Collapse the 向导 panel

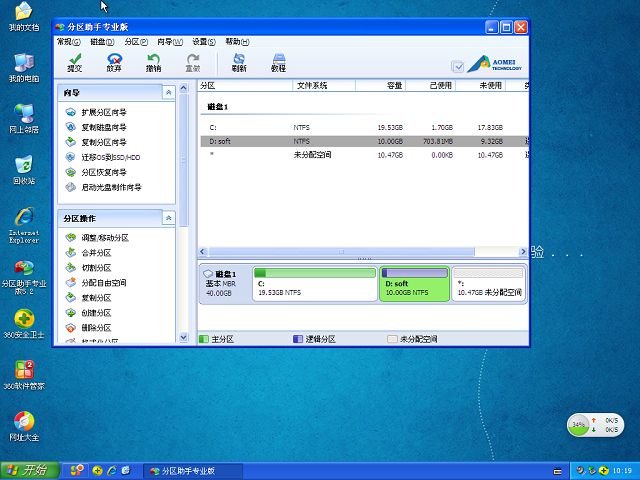[169, 93]
